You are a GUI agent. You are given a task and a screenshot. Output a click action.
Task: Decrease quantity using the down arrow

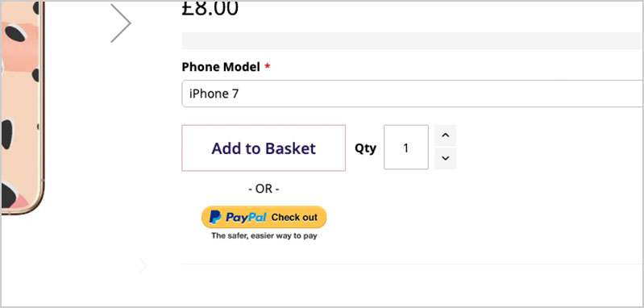tap(446, 159)
